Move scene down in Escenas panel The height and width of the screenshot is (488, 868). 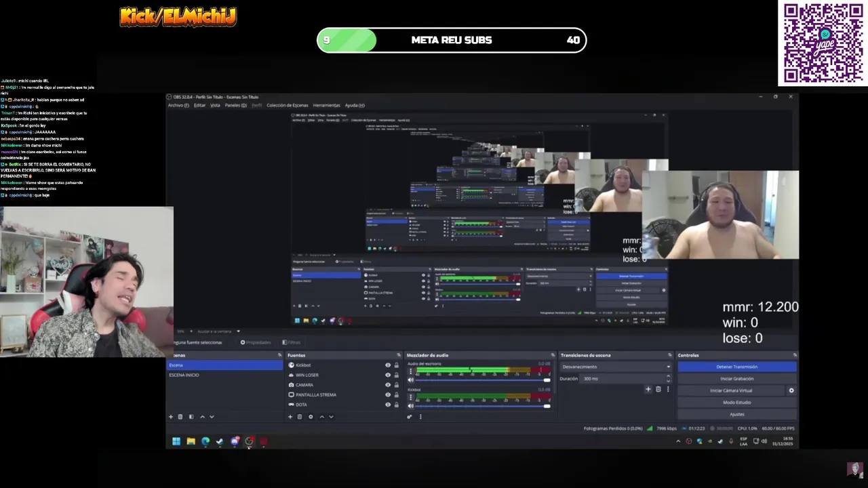point(212,417)
